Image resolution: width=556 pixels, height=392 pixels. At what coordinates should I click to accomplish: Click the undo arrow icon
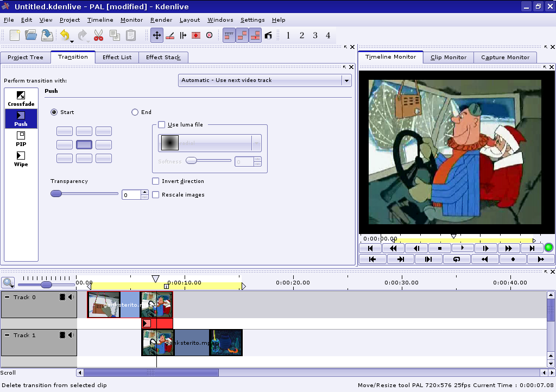(65, 35)
